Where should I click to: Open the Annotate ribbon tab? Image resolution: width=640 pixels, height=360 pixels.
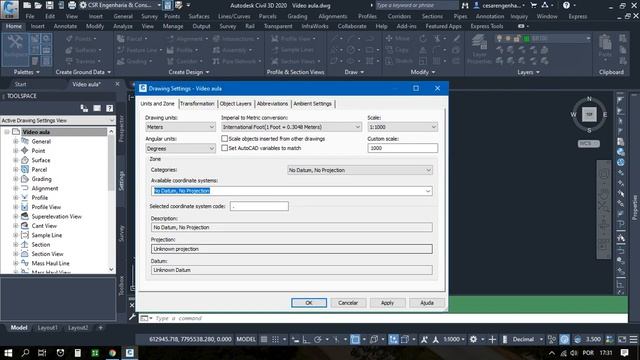tap(65, 26)
